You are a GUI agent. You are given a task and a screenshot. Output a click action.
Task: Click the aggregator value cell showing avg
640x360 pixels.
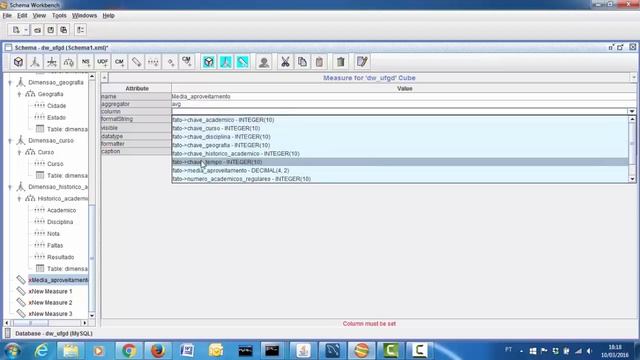(x=404, y=104)
